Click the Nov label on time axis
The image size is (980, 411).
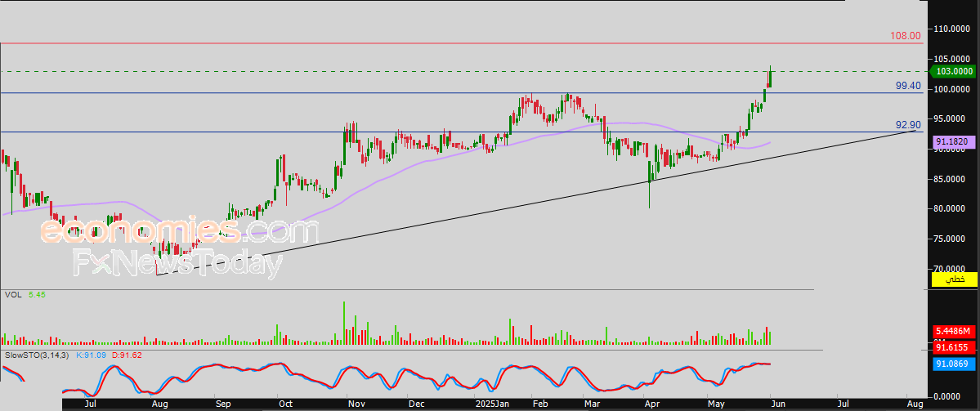click(x=356, y=404)
